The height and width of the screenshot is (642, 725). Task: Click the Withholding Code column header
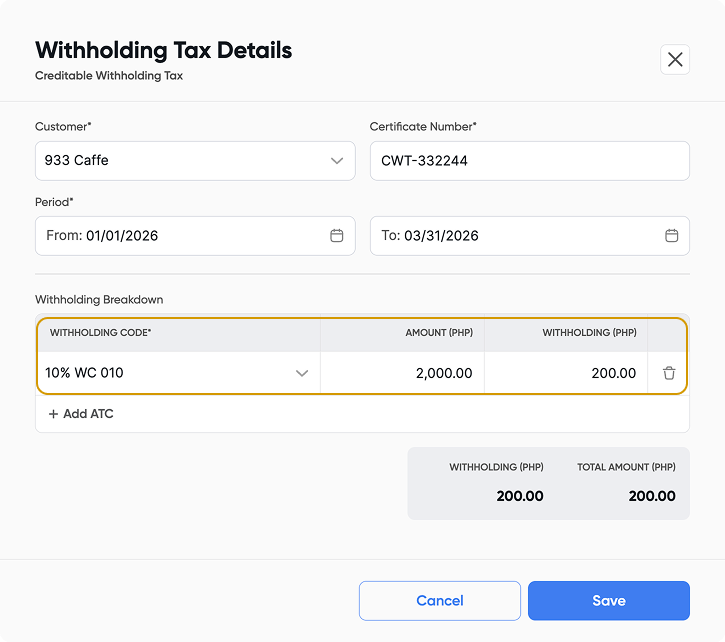(100, 332)
